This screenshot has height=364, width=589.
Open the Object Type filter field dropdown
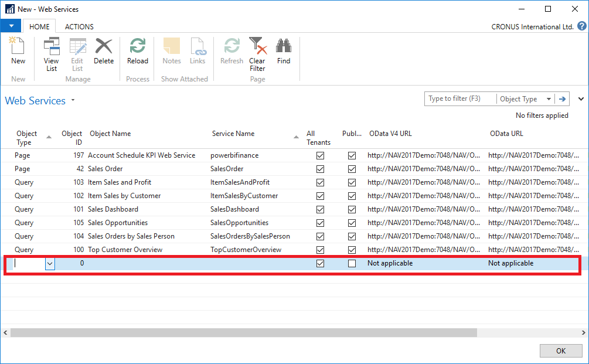pyautogui.click(x=549, y=99)
